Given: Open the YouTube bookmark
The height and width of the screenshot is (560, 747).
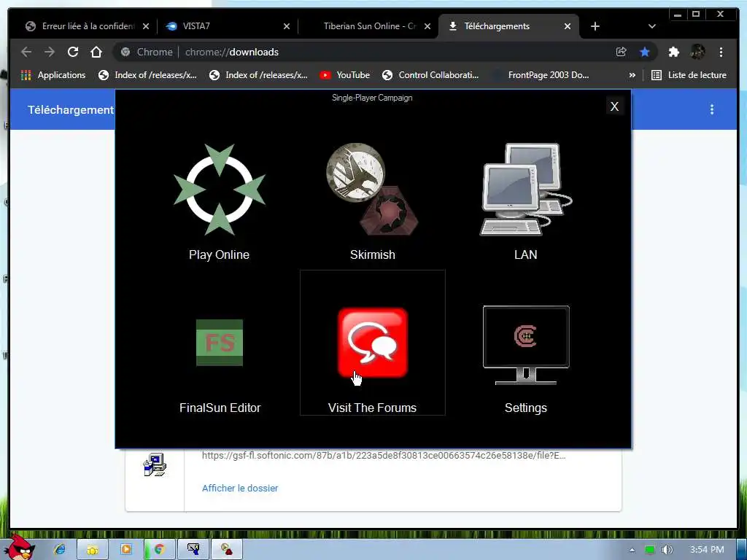Looking at the screenshot, I should (x=345, y=75).
